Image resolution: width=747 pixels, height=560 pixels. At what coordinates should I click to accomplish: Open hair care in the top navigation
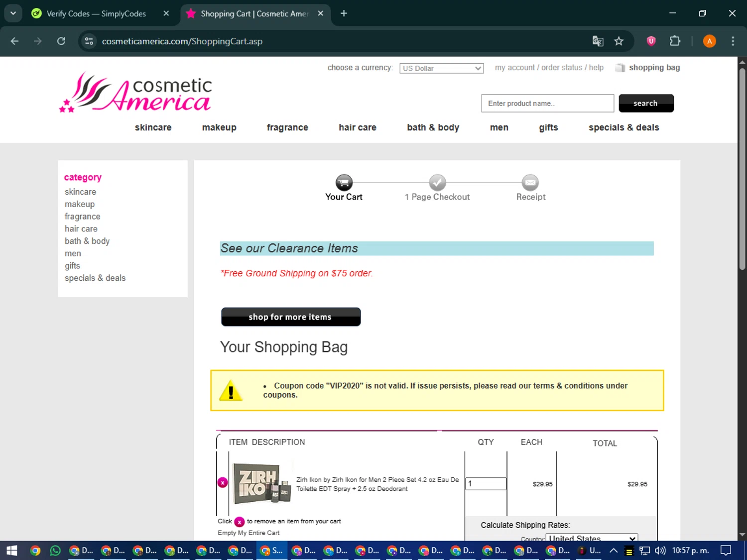coord(358,127)
